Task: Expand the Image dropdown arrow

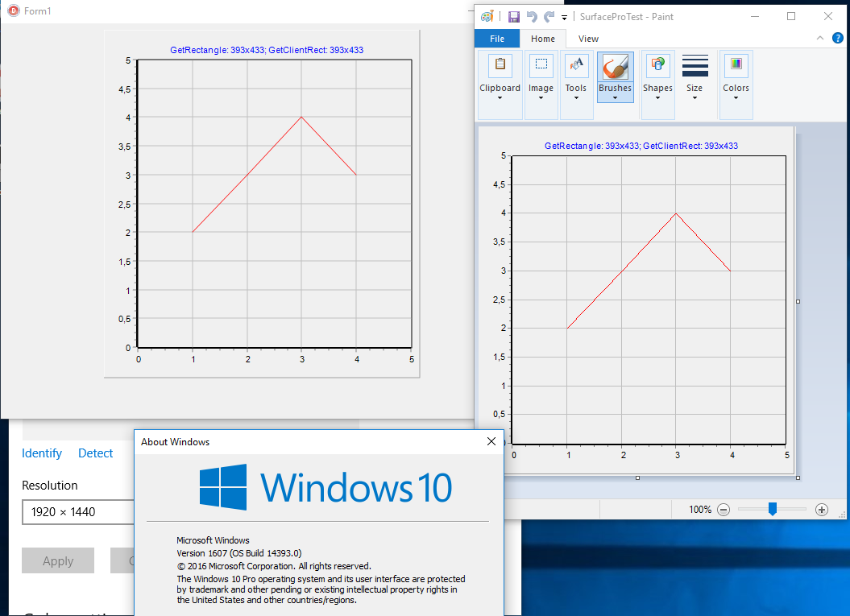Action: pos(541,98)
